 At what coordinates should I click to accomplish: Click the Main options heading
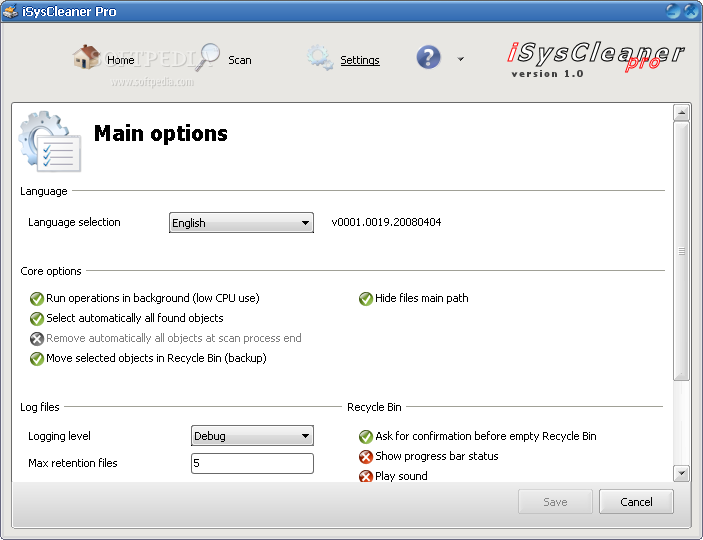(x=161, y=134)
